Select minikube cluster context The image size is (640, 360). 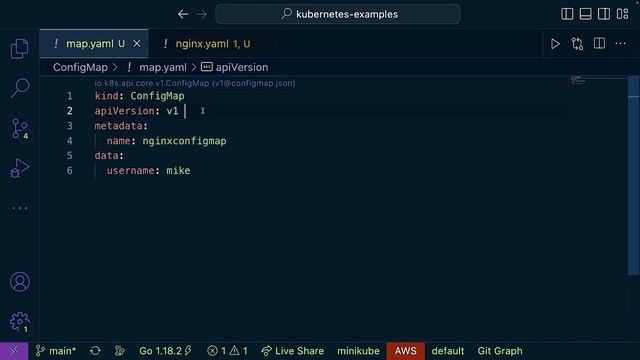click(x=358, y=351)
